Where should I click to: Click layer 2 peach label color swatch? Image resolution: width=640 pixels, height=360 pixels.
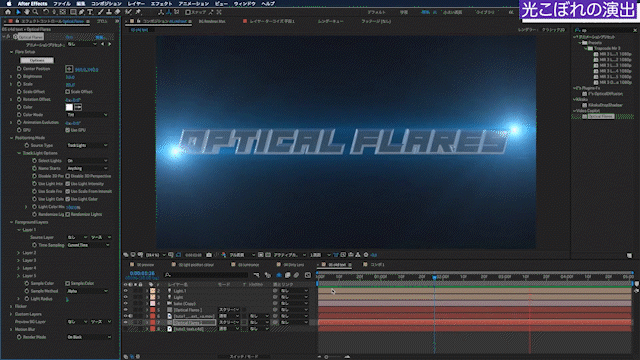click(x=152, y=291)
